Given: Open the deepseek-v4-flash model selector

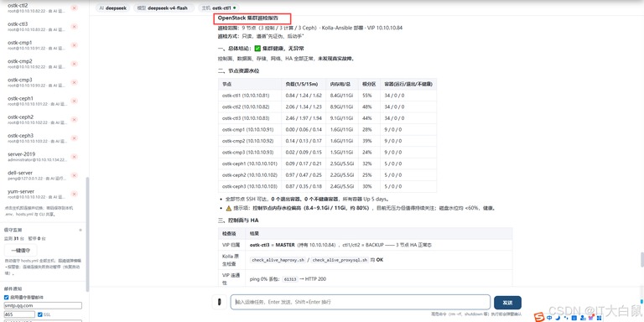Looking at the screenshot, I should [x=164, y=8].
